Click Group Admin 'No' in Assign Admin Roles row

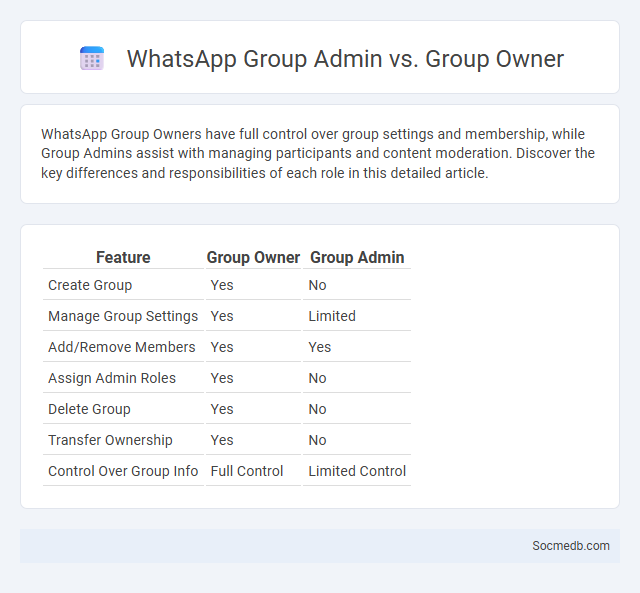317,378
